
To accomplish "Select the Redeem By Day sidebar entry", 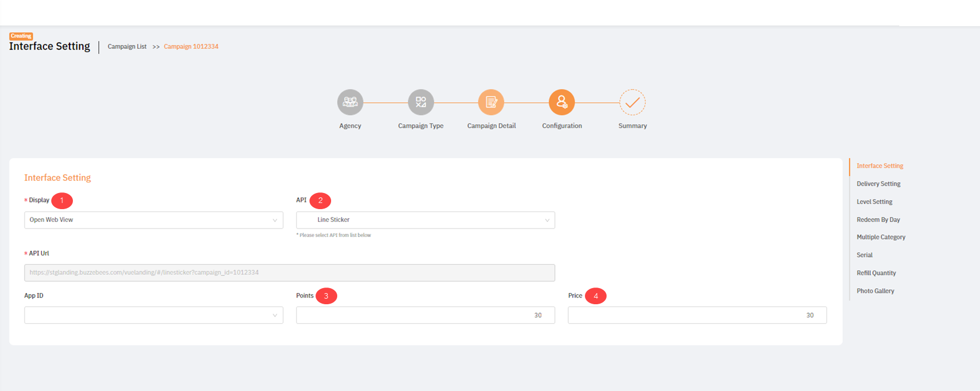I will click(878, 219).
